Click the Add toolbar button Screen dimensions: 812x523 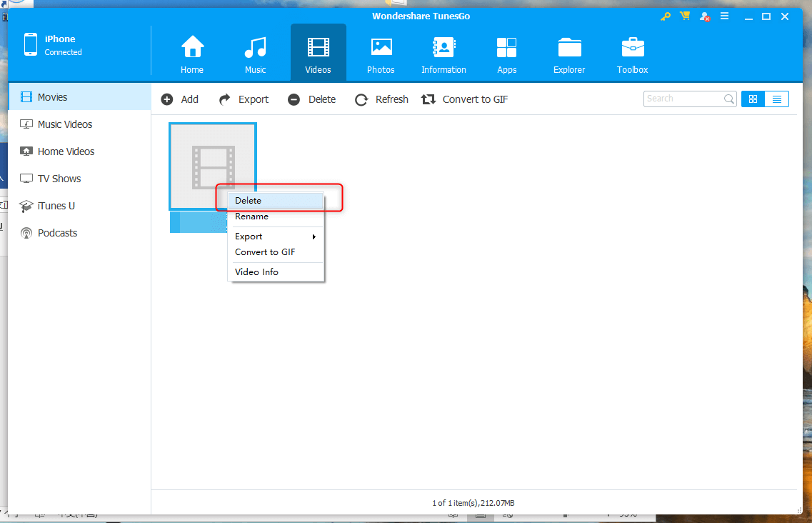click(180, 99)
